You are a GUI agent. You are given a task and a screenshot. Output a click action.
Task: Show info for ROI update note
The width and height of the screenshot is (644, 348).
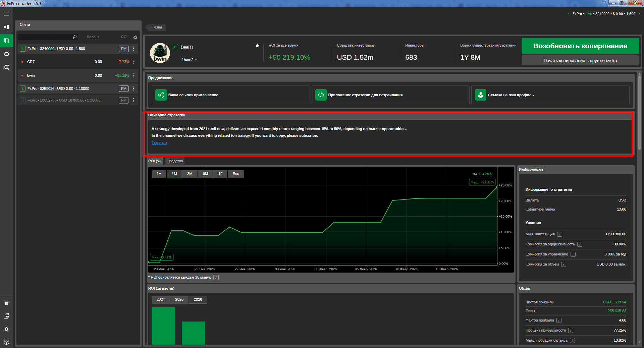pyautogui.click(x=216, y=278)
